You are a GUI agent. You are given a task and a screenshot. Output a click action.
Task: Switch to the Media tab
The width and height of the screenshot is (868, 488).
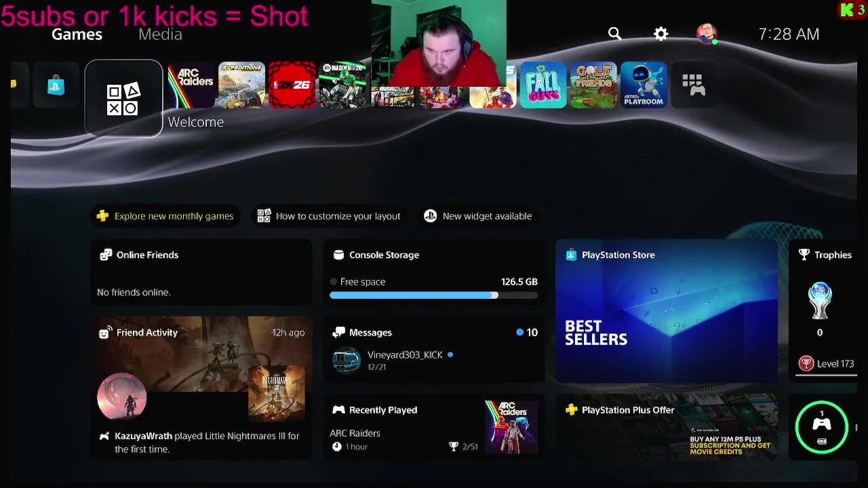(x=160, y=35)
